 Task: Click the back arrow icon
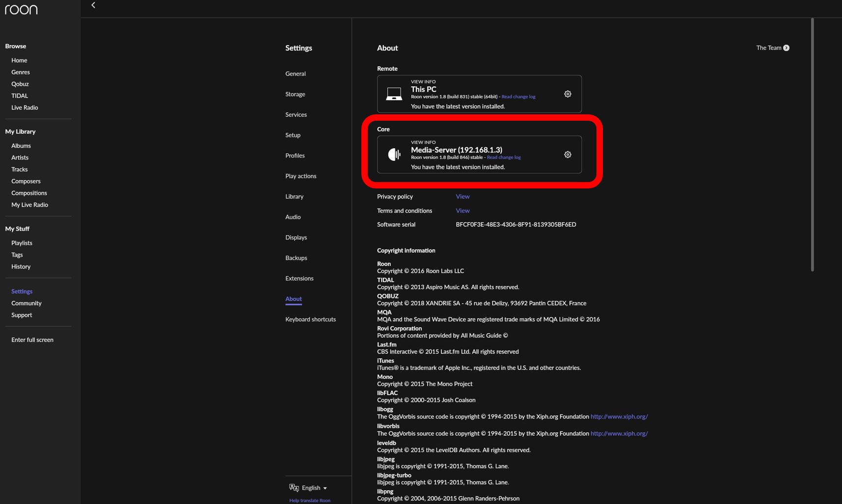[93, 5]
